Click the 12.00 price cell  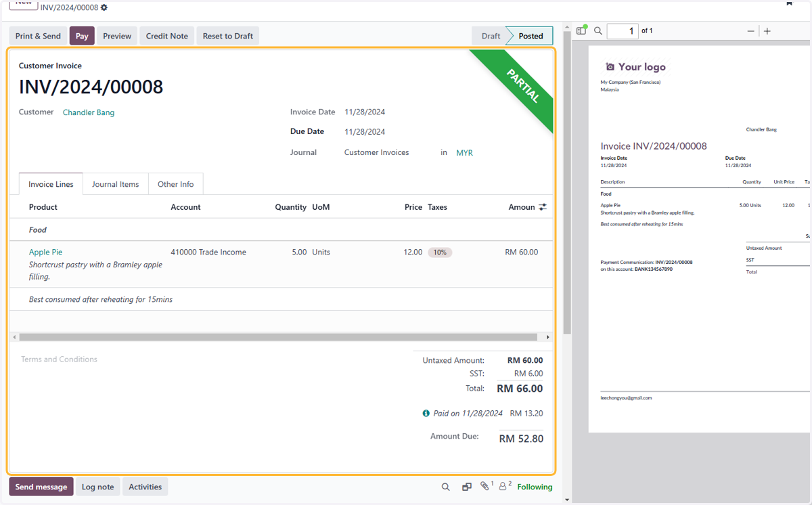(x=413, y=252)
